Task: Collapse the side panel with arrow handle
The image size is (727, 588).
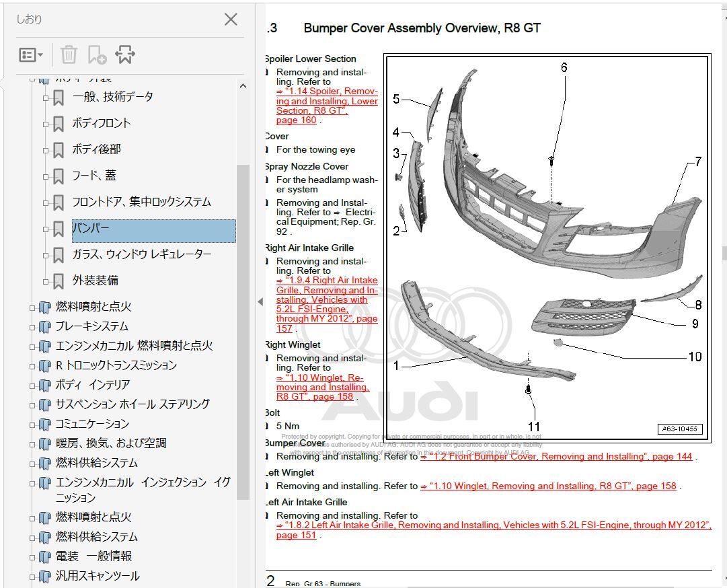Action: point(260,302)
